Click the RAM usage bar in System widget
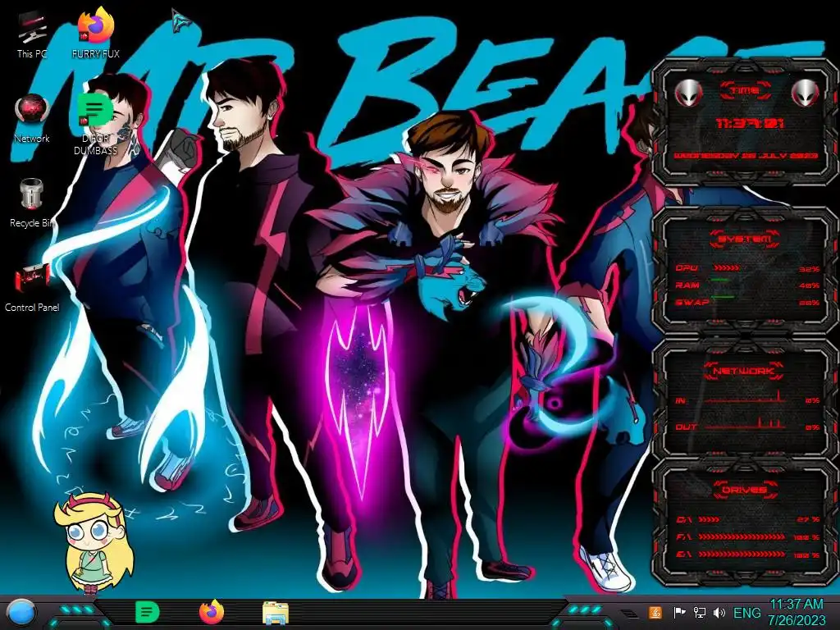 (x=719, y=281)
